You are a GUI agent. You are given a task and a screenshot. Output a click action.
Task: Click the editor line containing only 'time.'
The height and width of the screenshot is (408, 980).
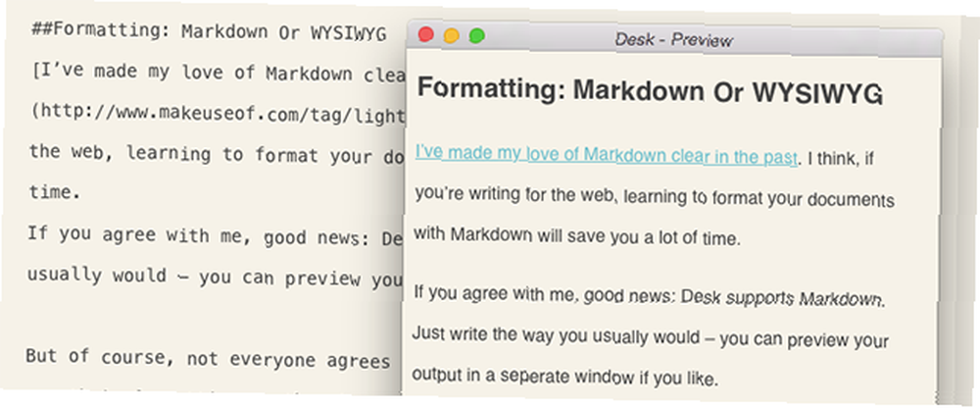tap(54, 192)
